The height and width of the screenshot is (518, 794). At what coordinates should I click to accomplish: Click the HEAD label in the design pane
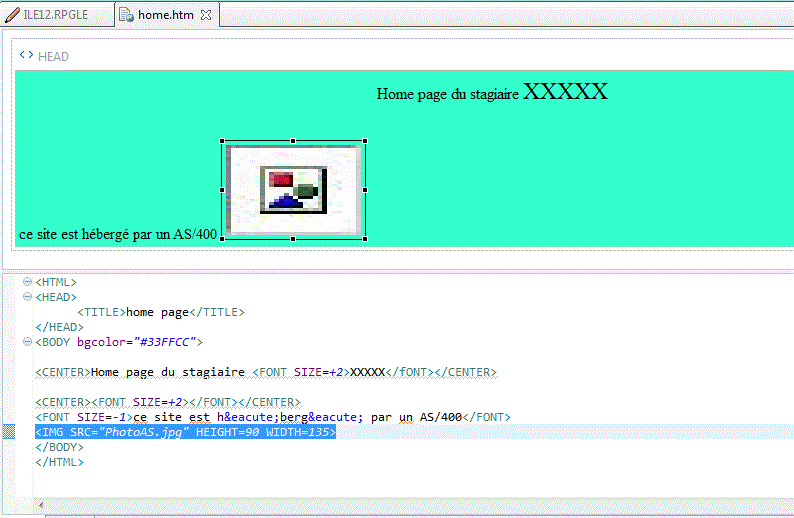click(53, 57)
